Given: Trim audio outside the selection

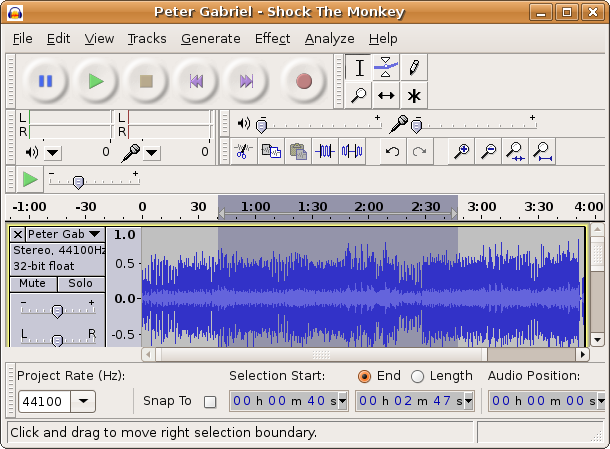Looking at the screenshot, I should (x=325, y=151).
